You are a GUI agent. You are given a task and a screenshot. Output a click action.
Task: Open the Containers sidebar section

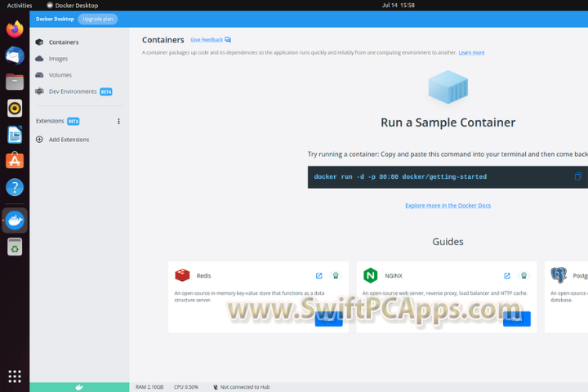coord(64,42)
